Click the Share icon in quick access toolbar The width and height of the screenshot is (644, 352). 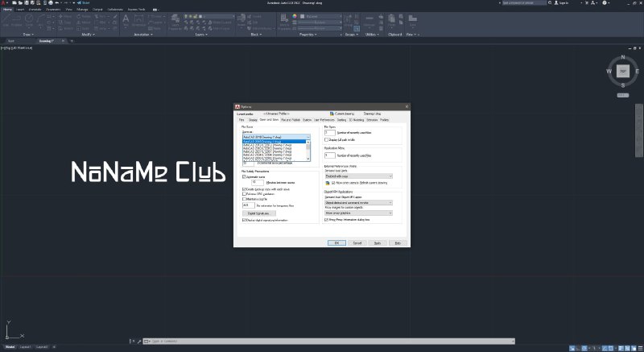pos(84,3)
